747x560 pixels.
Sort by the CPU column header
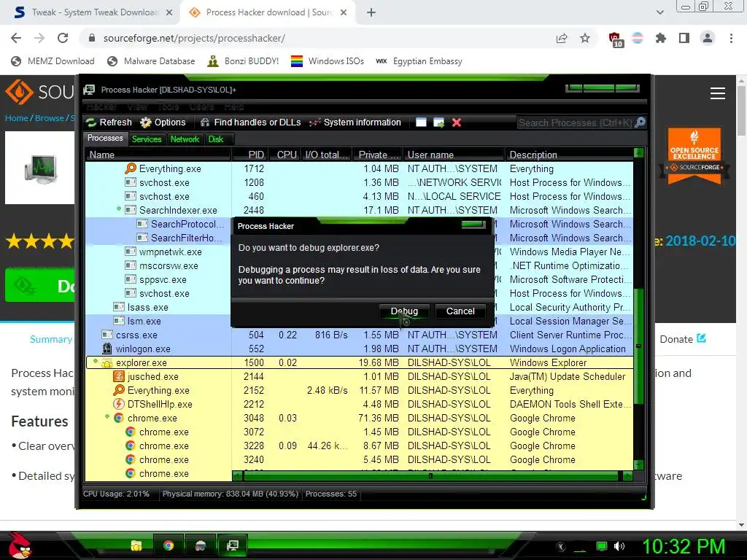(x=284, y=155)
